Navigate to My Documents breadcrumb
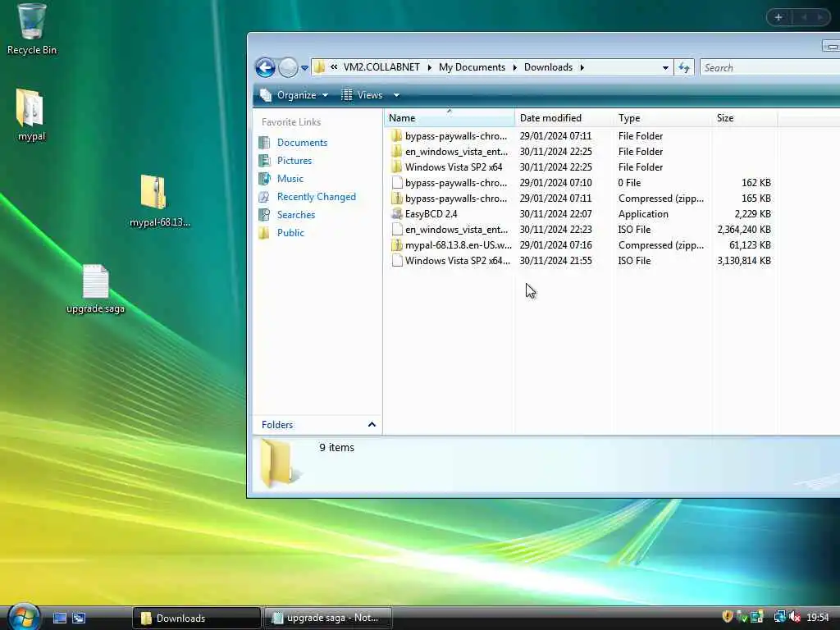 472,67
